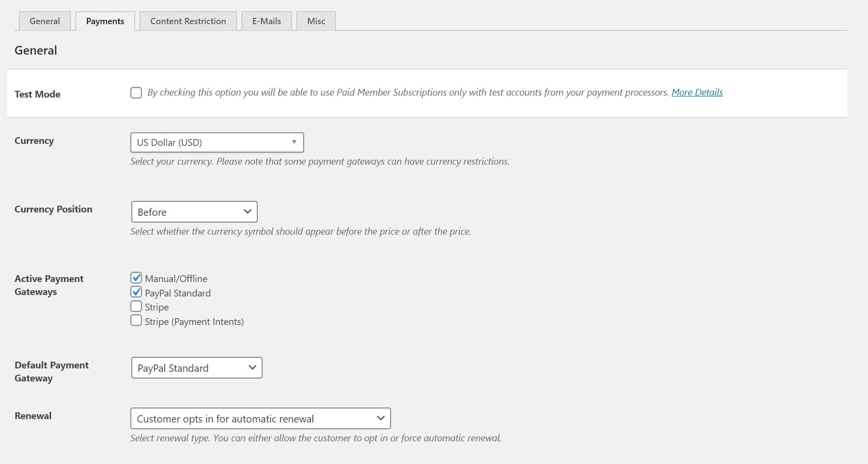
Task: Click the Default Payment Gateway label
Action: pos(52,372)
